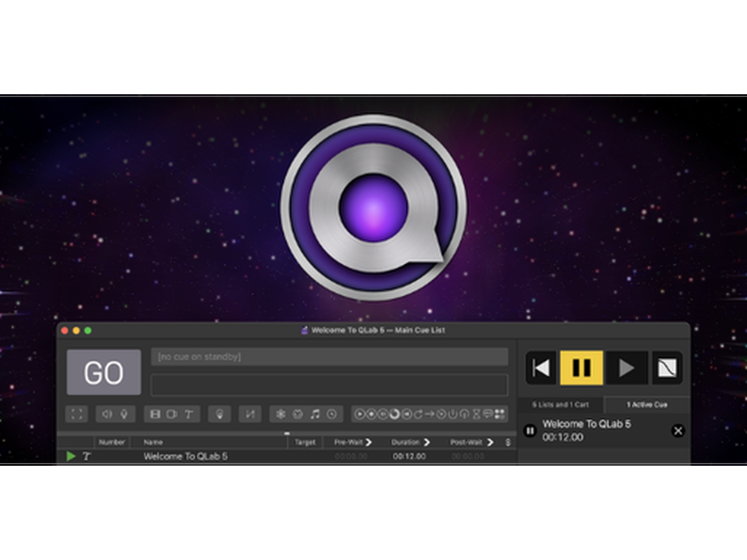Add a MIDI cue from toolbar
This screenshot has height=560, width=747.
click(x=298, y=413)
